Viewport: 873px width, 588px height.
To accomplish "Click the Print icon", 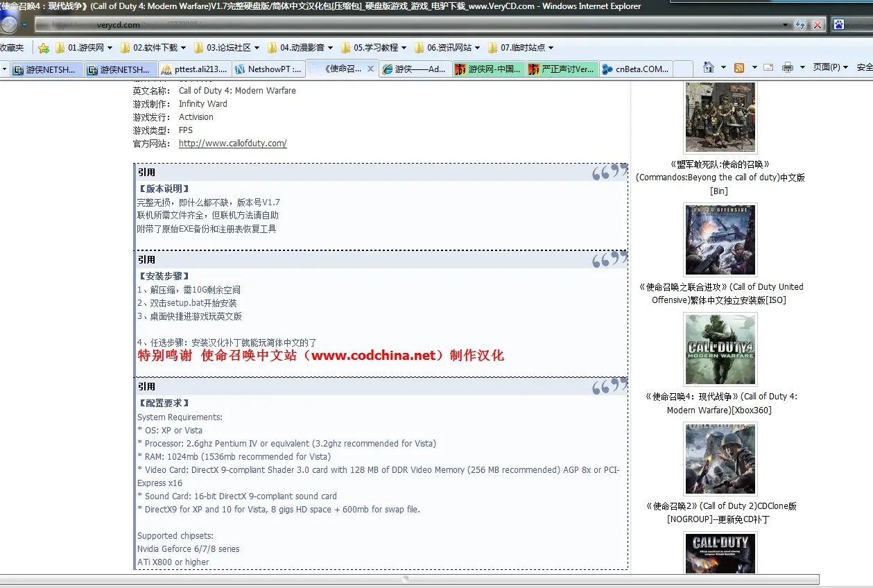I will (x=789, y=66).
